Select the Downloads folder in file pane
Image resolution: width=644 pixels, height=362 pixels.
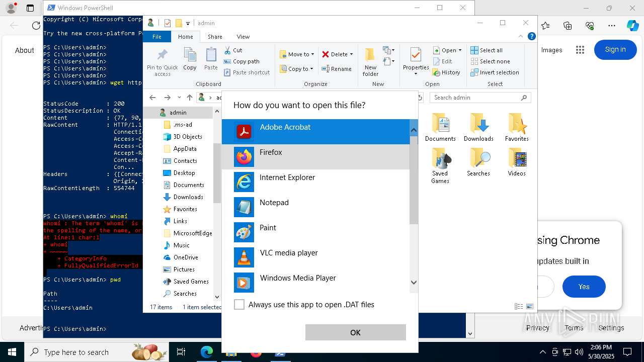[x=478, y=127]
